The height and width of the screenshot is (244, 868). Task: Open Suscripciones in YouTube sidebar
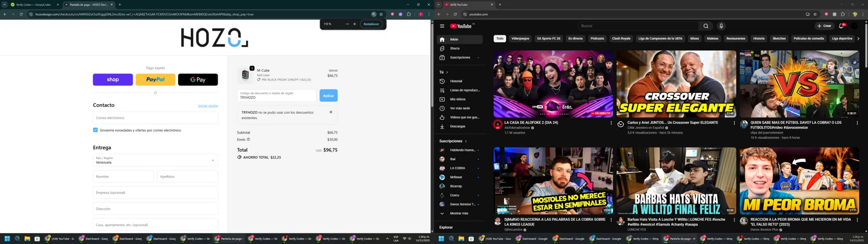coord(460,57)
